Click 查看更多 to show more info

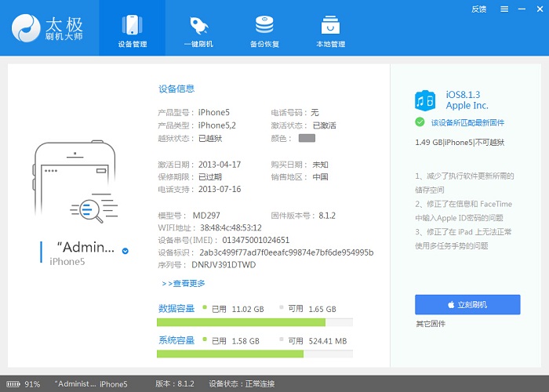183,283
